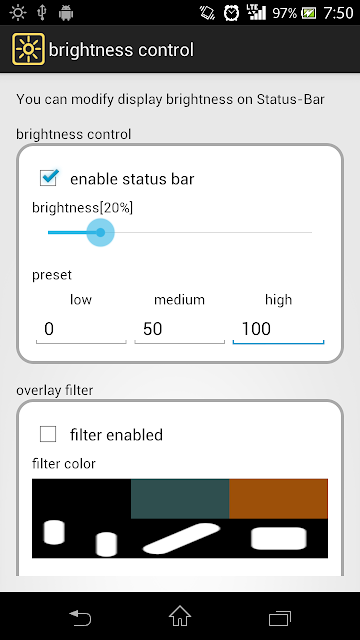Tap the brightness control app sun icon
360x640 pixels.
click(x=28, y=49)
